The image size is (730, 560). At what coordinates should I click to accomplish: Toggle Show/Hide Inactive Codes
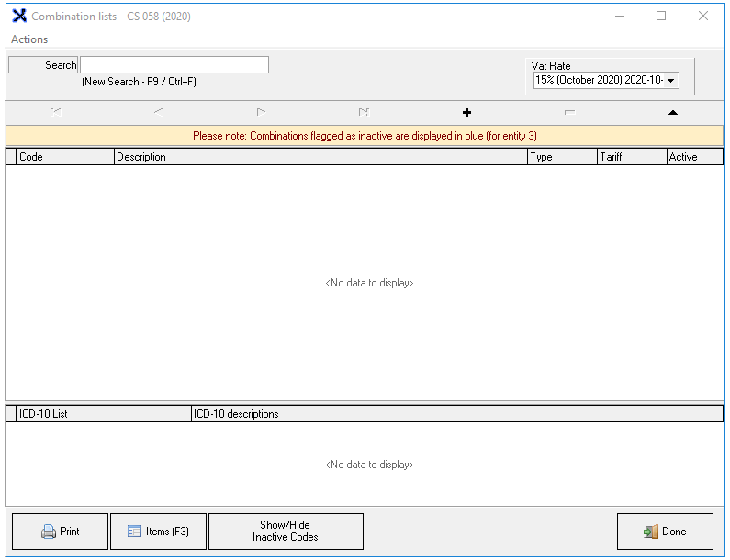(286, 532)
